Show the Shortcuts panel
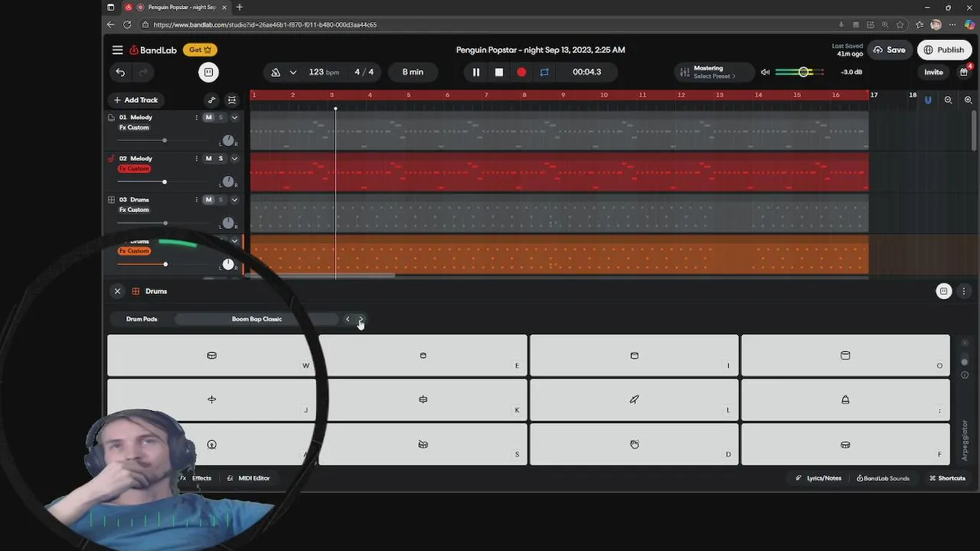Image resolution: width=980 pixels, height=551 pixels. 947,478
